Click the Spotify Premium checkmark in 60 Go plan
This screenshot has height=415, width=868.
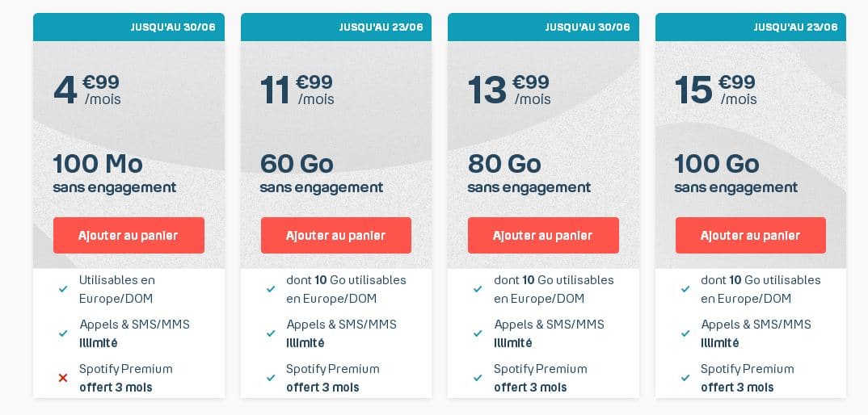(271, 378)
